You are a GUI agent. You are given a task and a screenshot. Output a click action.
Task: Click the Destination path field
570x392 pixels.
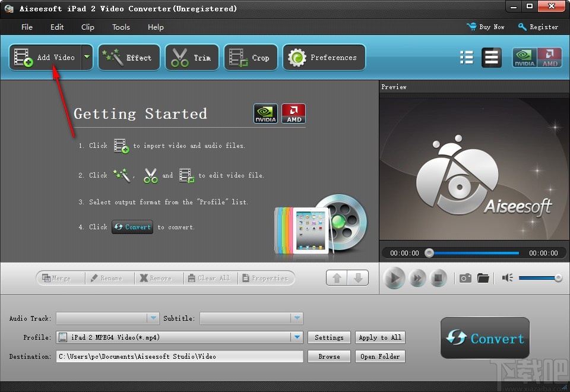(x=179, y=357)
